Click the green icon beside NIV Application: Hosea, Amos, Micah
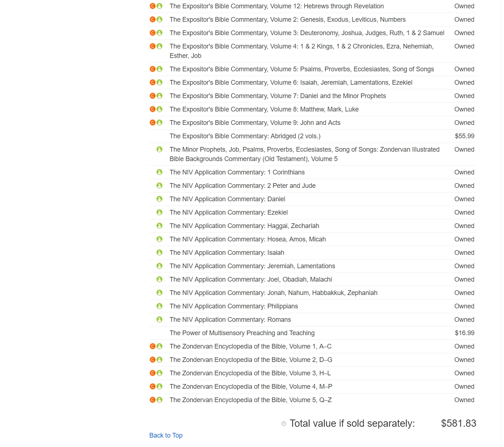Viewport: 504px width, 447px height. (x=159, y=239)
